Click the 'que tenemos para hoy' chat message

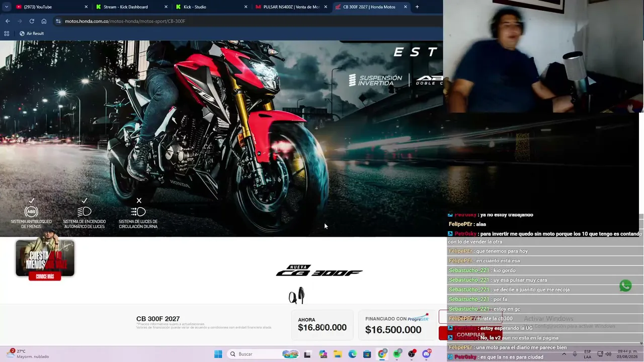488,251
